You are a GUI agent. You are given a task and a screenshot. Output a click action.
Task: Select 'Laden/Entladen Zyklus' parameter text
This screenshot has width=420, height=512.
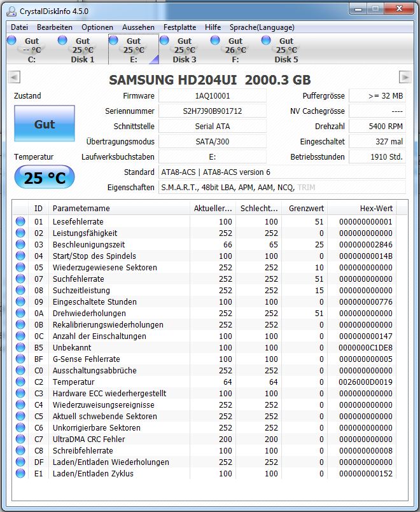point(93,473)
